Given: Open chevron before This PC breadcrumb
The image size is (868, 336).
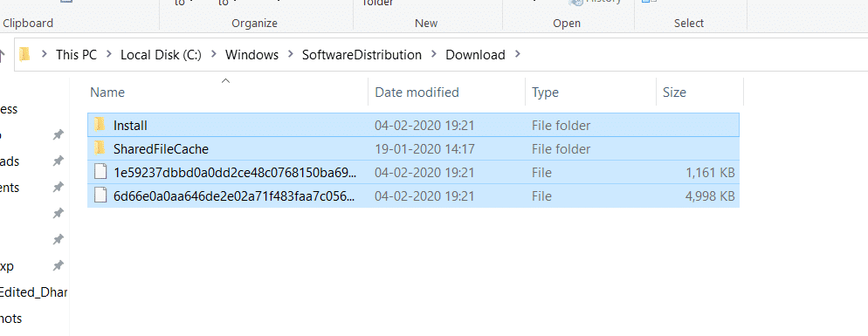Looking at the screenshot, I should coord(44,55).
